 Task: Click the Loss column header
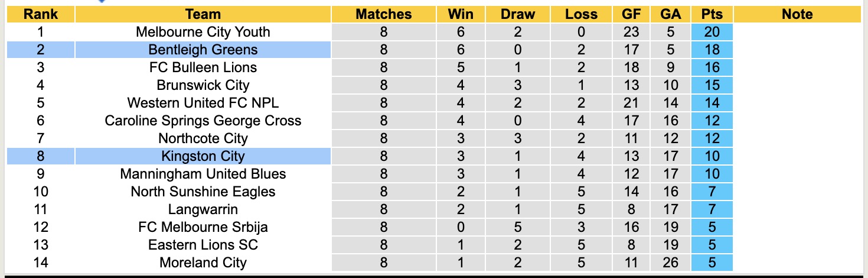coord(581,14)
